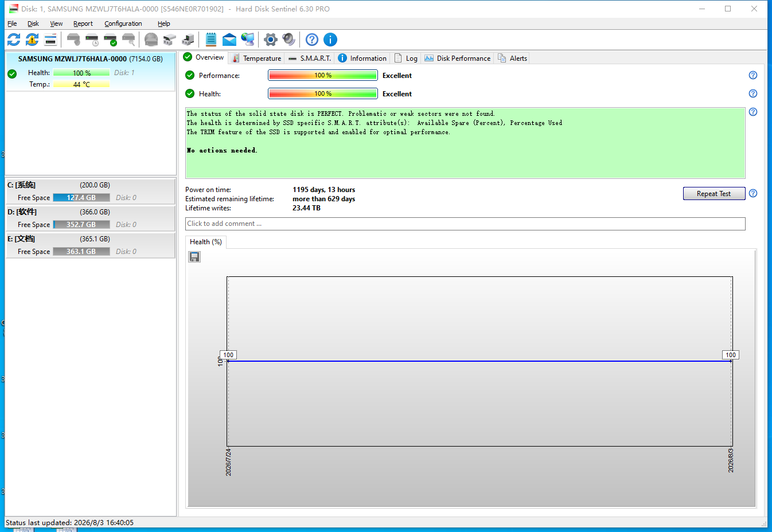Click the globe and monitor network icon
772x532 pixels.
tap(248, 40)
